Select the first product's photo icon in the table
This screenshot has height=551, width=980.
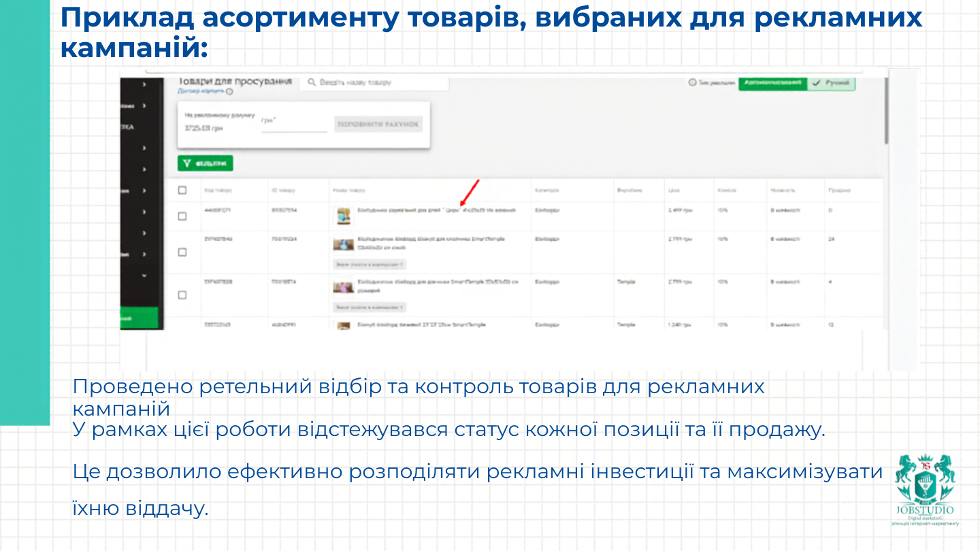point(343,216)
